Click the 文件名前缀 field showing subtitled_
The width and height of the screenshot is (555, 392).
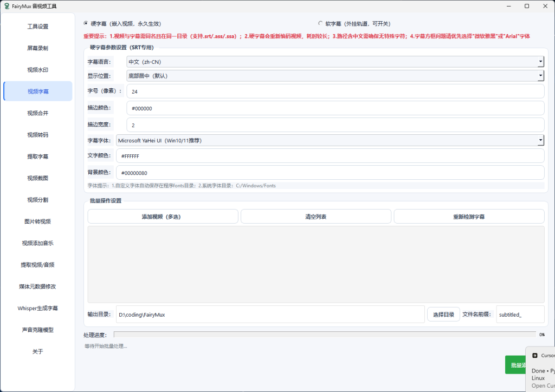[520, 314]
